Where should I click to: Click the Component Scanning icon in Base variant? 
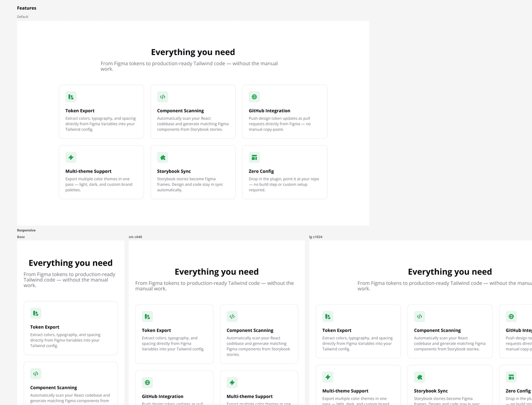click(35, 374)
